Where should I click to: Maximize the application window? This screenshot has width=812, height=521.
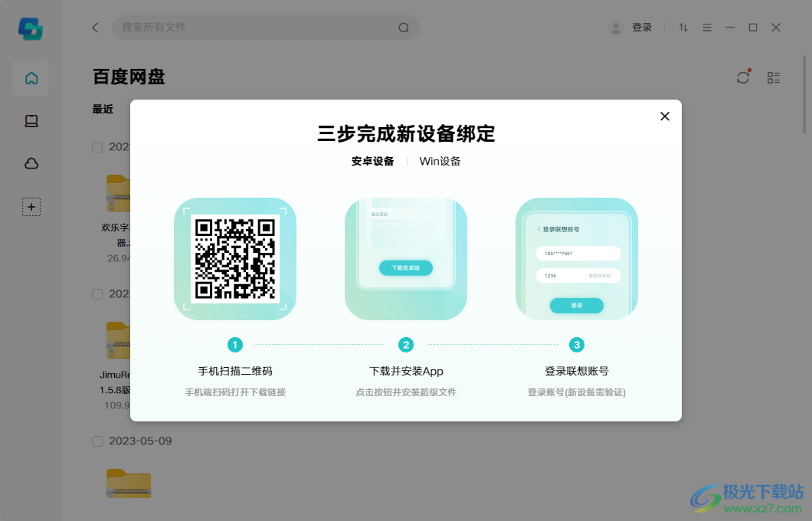753,28
